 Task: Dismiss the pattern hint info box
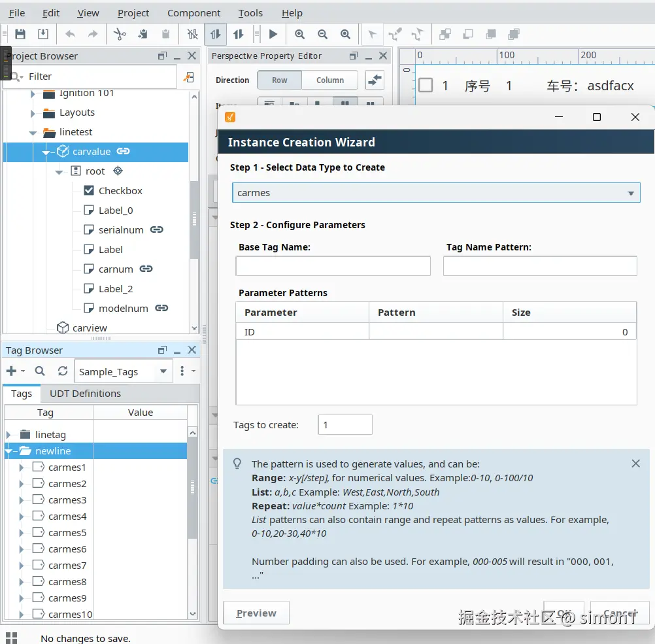(635, 463)
